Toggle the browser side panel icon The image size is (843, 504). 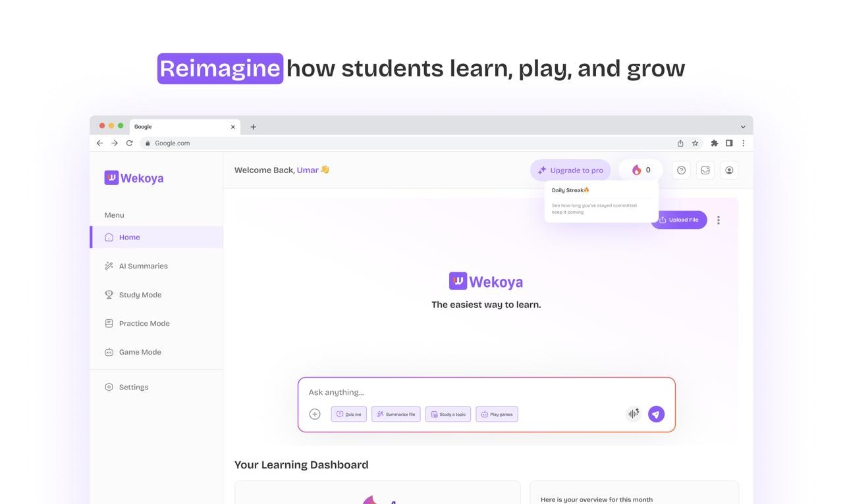tap(729, 143)
